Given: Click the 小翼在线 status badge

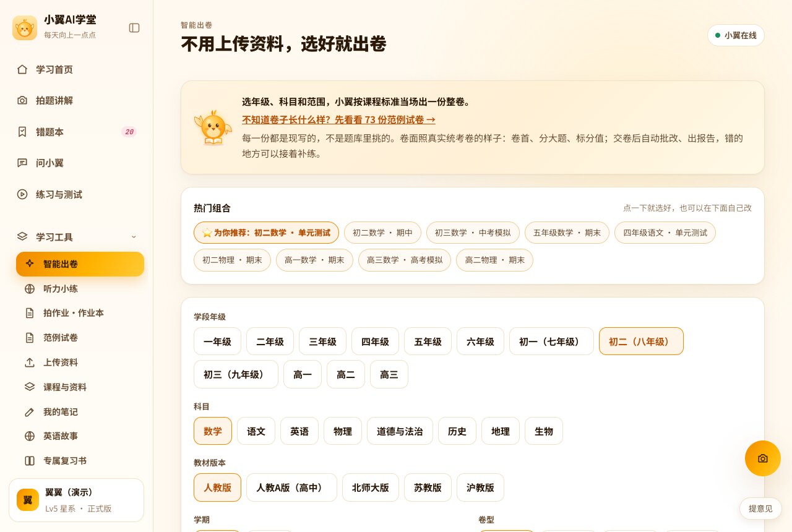Looking at the screenshot, I should pos(736,35).
